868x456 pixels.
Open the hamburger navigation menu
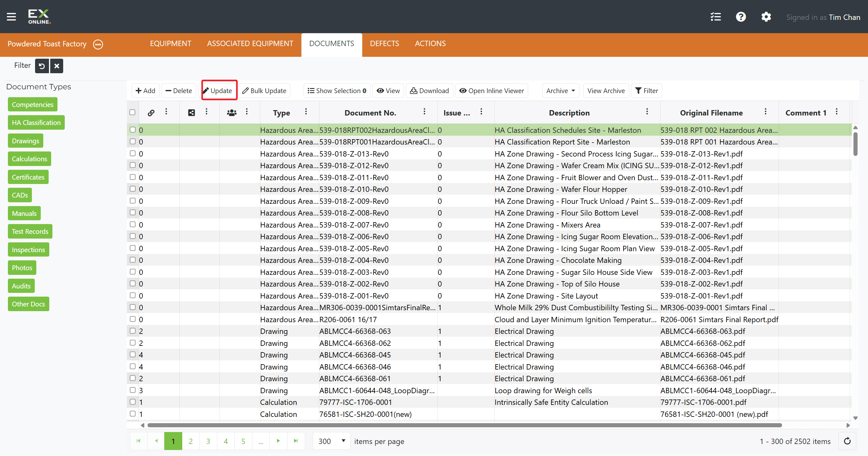[x=11, y=17]
